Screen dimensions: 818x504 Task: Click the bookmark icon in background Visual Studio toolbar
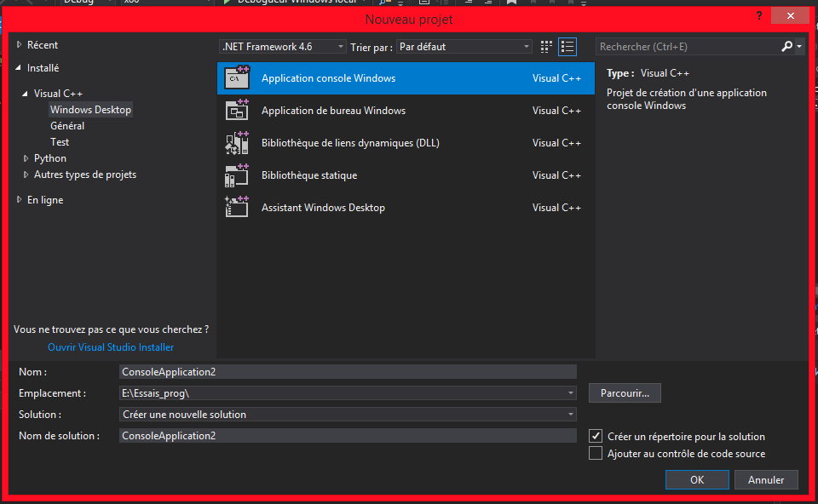(x=511, y=2)
